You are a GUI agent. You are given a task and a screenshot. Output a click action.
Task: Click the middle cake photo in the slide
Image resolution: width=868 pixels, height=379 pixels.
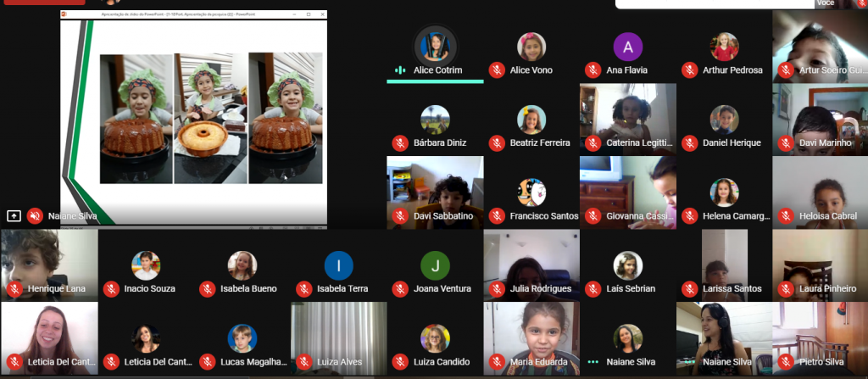(x=210, y=118)
